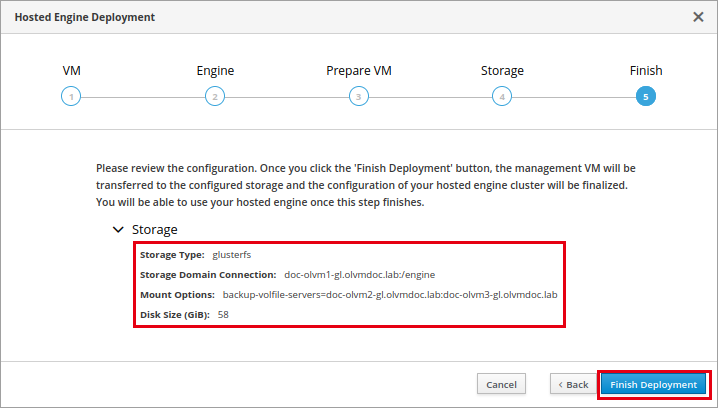Screen dimensions: 718x408
Task: Click the Storage Domain Connection label
Action: 208,275
